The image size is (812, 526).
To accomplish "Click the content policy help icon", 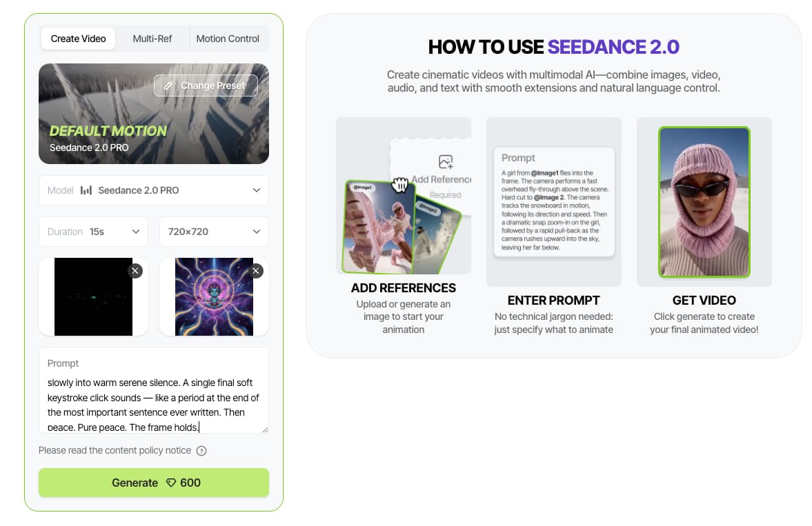I will pyautogui.click(x=201, y=451).
